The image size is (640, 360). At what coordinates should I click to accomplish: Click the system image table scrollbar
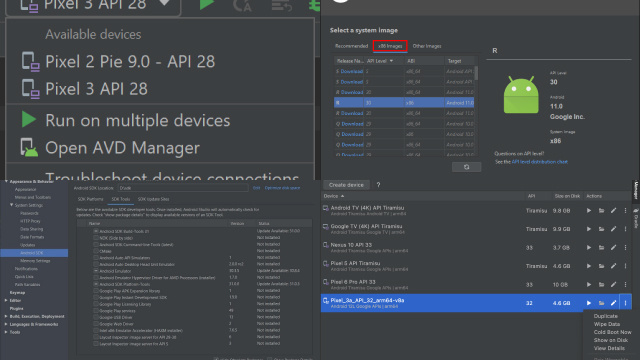coord(476,73)
